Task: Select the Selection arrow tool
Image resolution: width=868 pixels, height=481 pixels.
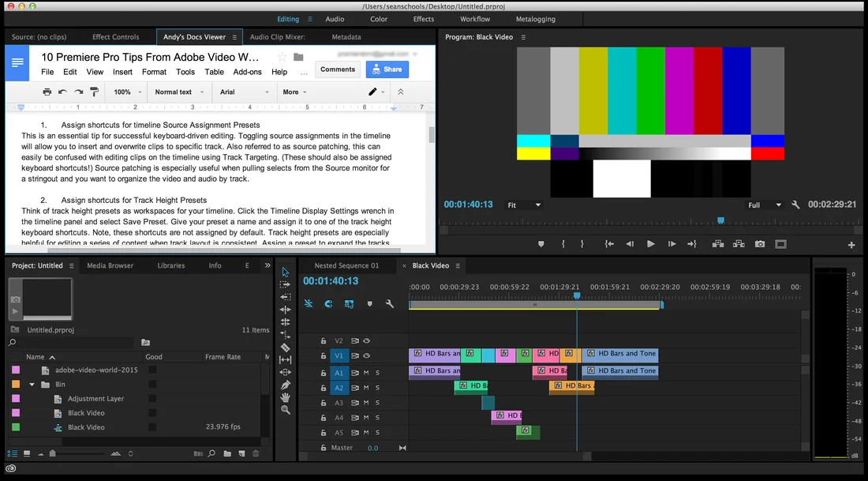Action: (285, 272)
